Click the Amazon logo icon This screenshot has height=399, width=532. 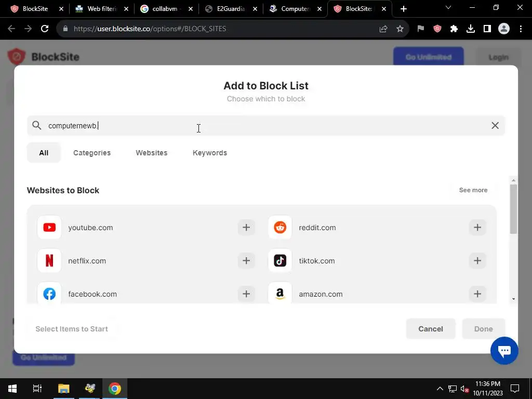(280, 294)
